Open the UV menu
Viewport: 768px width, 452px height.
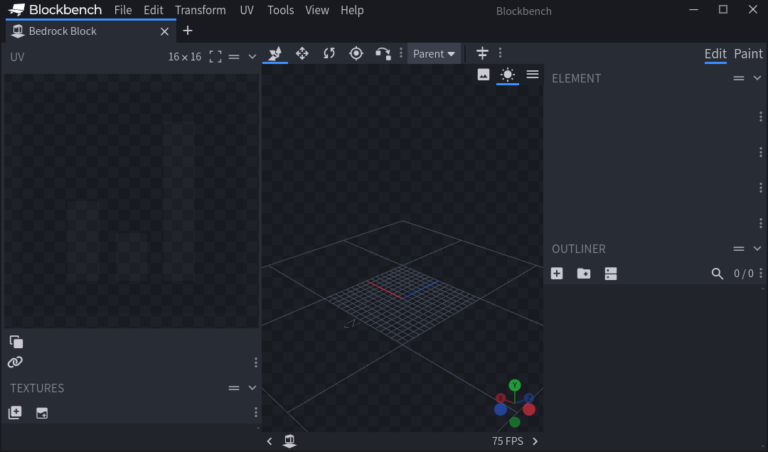(247, 10)
